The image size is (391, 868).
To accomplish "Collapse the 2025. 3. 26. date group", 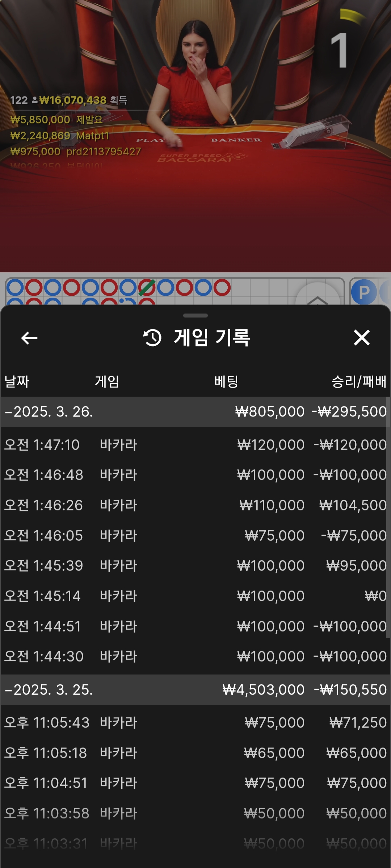I will coord(49,412).
